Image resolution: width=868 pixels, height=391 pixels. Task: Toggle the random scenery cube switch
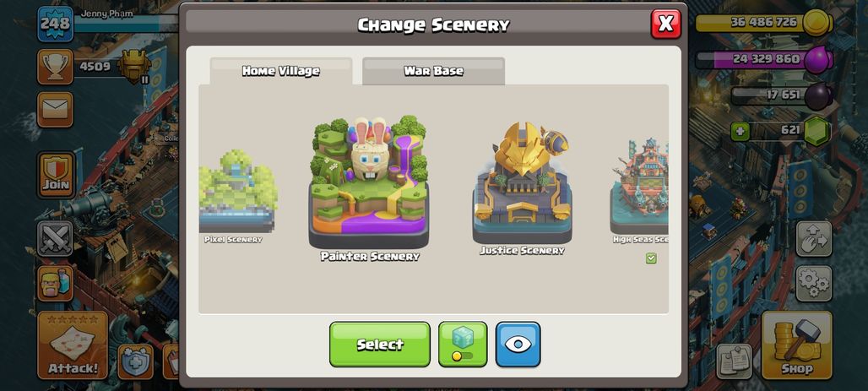[463, 344]
